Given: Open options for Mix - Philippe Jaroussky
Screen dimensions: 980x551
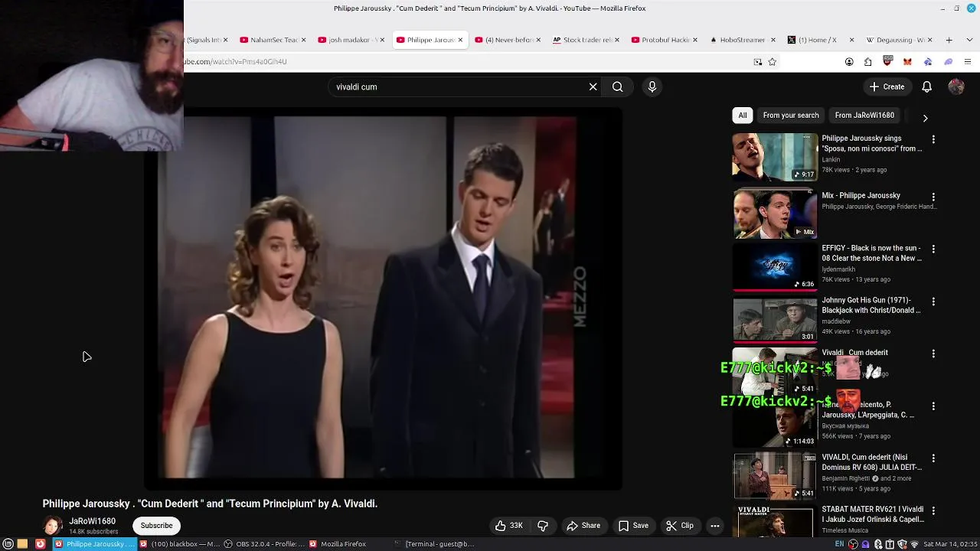Looking at the screenshot, I should [x=933, y=197].
